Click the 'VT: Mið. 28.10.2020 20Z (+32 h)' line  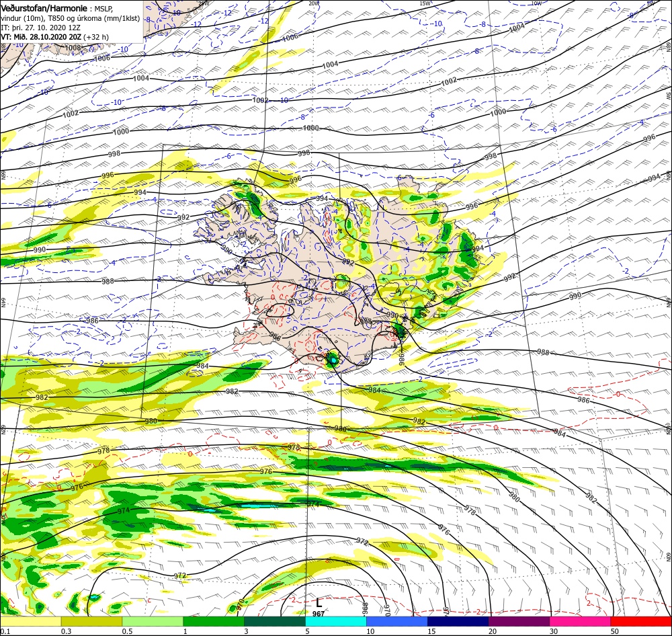click(x=55, y=37)
